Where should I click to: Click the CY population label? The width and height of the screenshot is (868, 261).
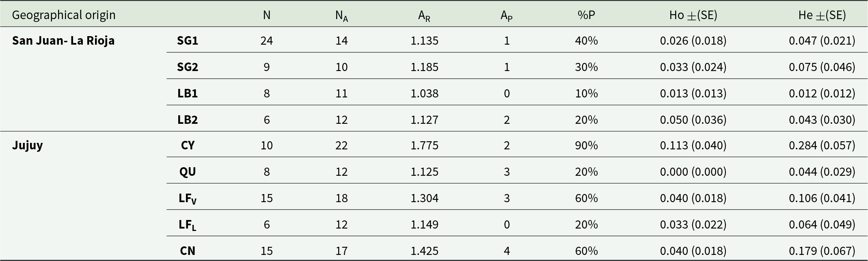click(x=188, y=145)
